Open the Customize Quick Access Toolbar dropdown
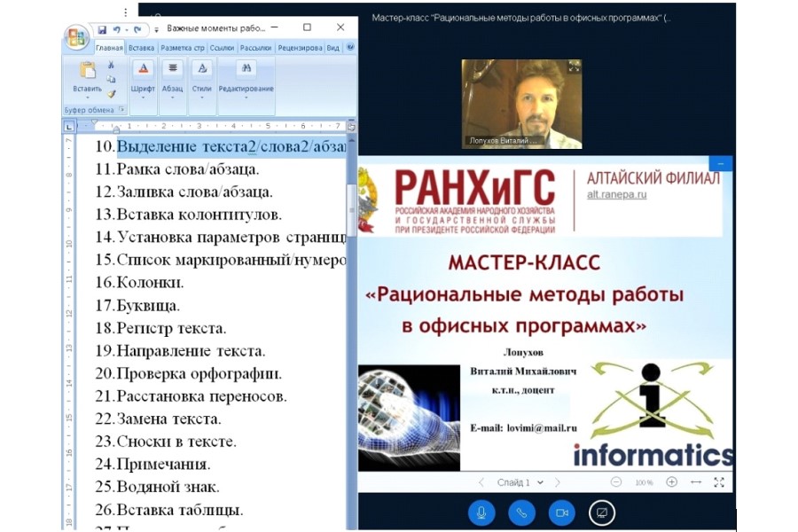798x532 pixels. click(x=156, y=30)
